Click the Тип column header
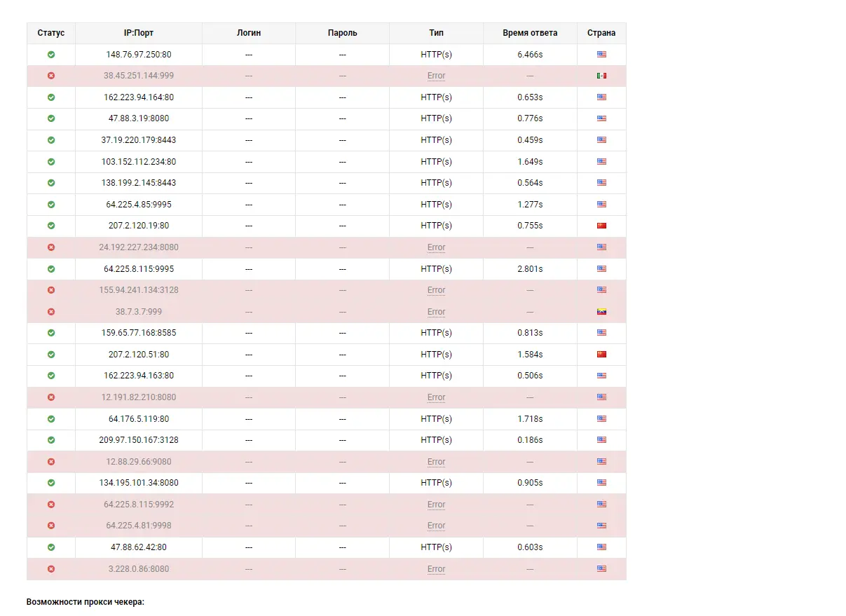Image resolution: width=846 pixels, height=616 pixels. (436, 33)
